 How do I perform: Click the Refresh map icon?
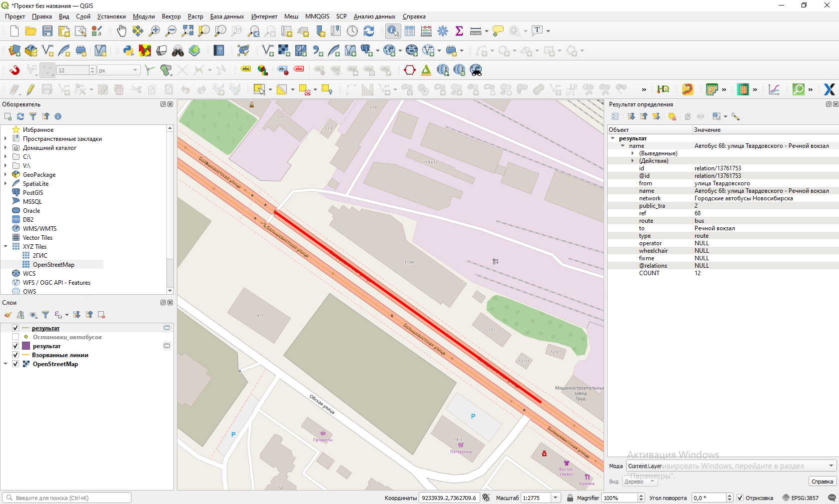369,31
